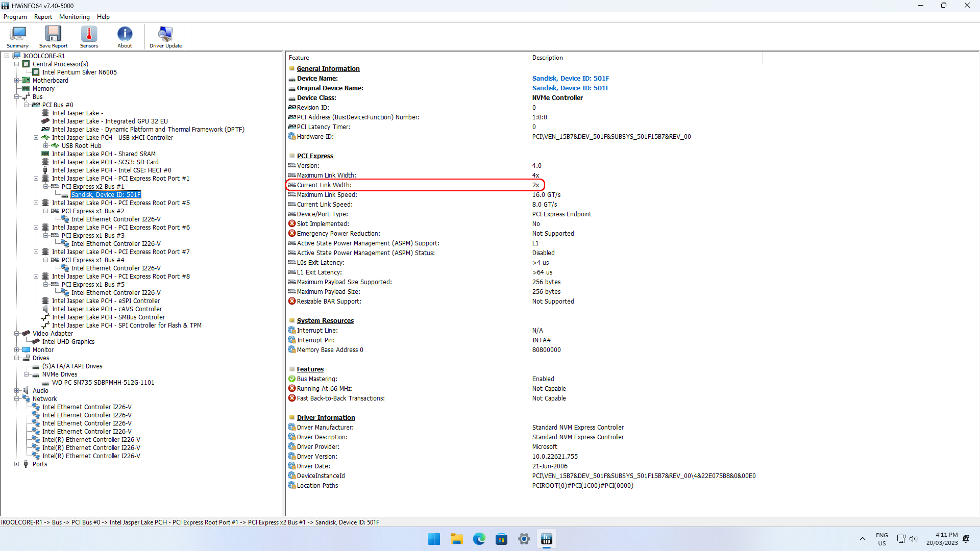
Task: Select SPI Controller for Flash & TPM
Action: point(127,325)
